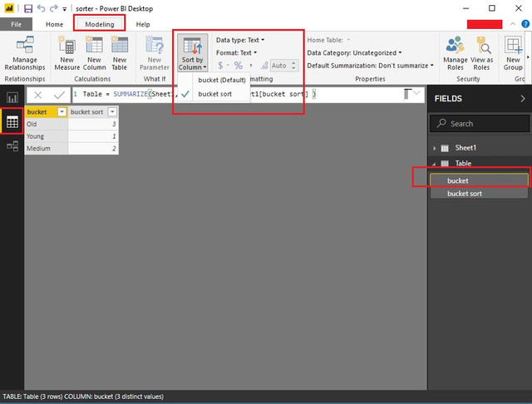Viewport: 532px width, 404px height.
Task: Open the File menu
Action: point(16,24)
